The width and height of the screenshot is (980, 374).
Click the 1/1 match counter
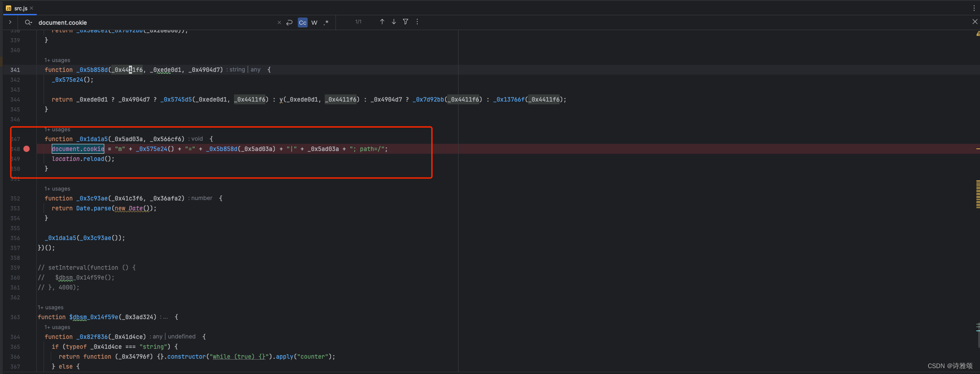pyautogui.click(x=358, y=22)
